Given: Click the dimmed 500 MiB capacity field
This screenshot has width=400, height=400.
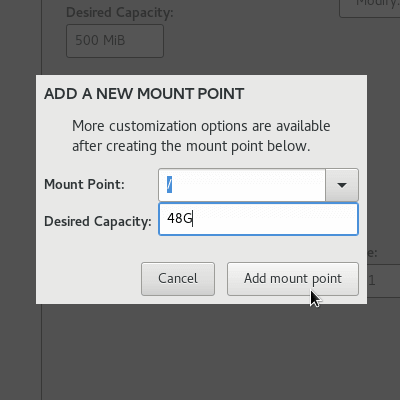Looking at the screenshot, I should 115,41.
